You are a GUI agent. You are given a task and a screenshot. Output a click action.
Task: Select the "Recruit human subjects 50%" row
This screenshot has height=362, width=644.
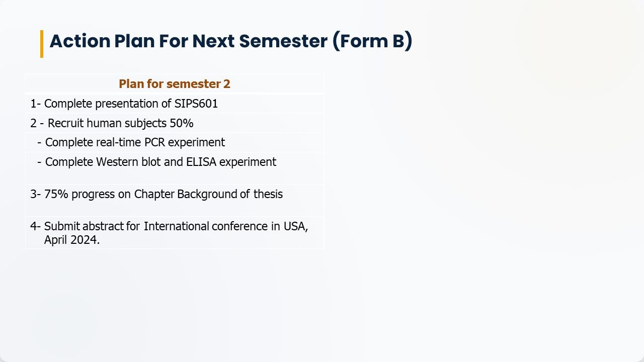pos(175,123)
